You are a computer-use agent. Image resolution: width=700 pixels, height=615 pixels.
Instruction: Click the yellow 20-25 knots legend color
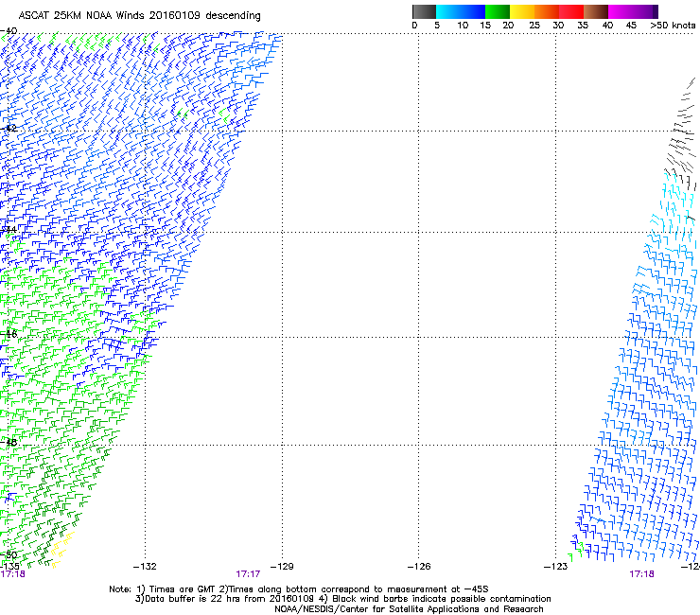tap(522, 11)
